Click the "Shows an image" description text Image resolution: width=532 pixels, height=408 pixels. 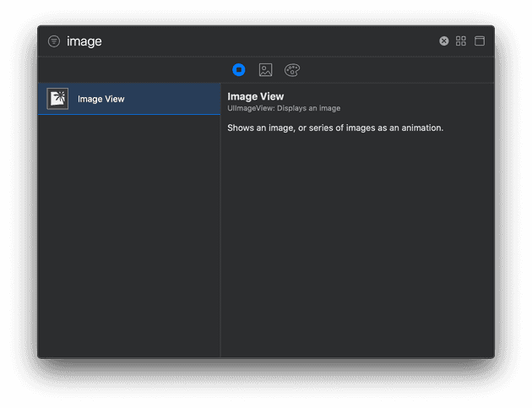coord(335,128)
